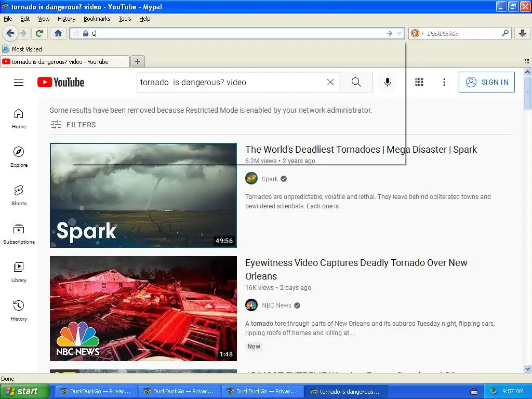Click the NBC News channel avatar
Screen dimensions: 532x399
click(x=251, y=305)
